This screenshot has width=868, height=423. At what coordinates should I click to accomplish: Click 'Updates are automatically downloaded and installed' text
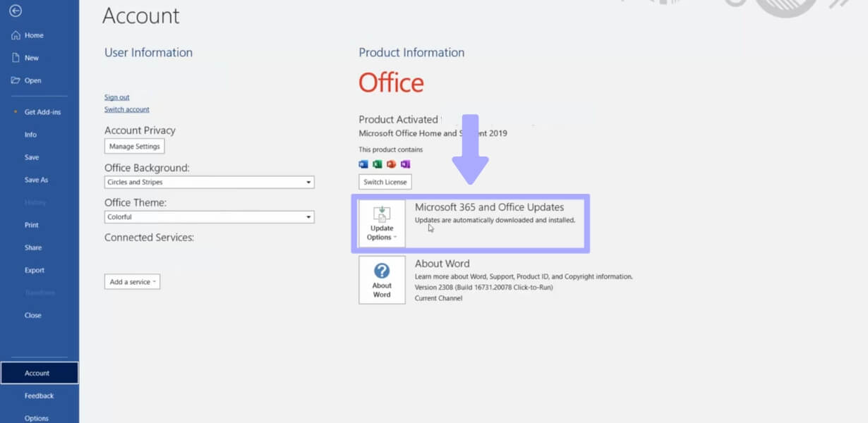point(495,220)
